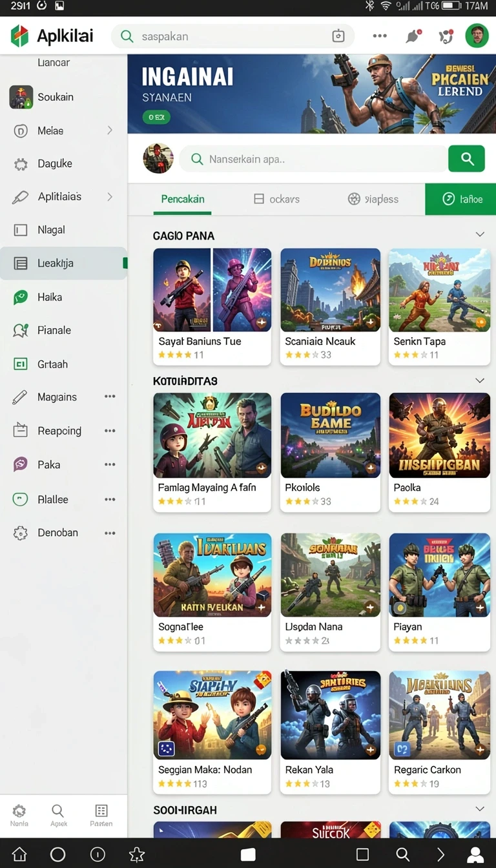Open more options beside Magiains
Image resolution: width=496 pixels, height=868 pixels.
click(x=110, y=397)
